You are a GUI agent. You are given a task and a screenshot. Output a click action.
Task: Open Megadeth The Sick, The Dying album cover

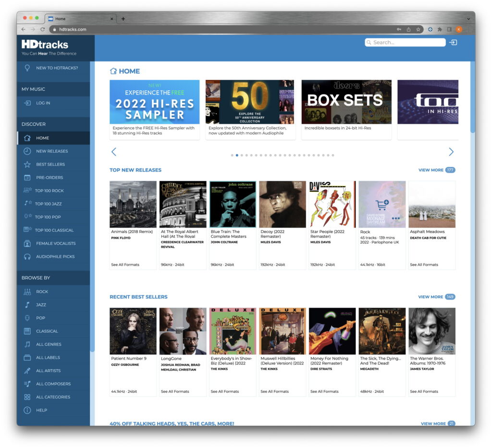click(x=382, y=331)
